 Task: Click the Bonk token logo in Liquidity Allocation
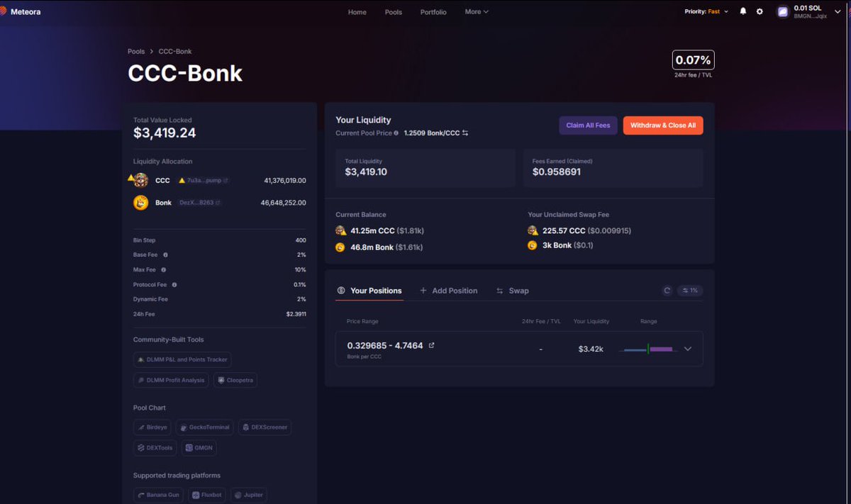pyautogui.click(x=140, y=203)
